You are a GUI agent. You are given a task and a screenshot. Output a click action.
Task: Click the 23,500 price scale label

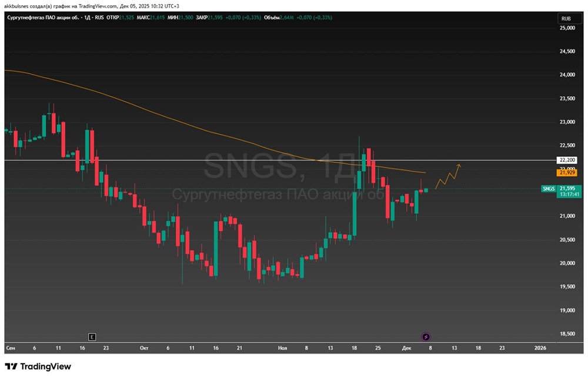pyautogui.click(x=567, y=98)
